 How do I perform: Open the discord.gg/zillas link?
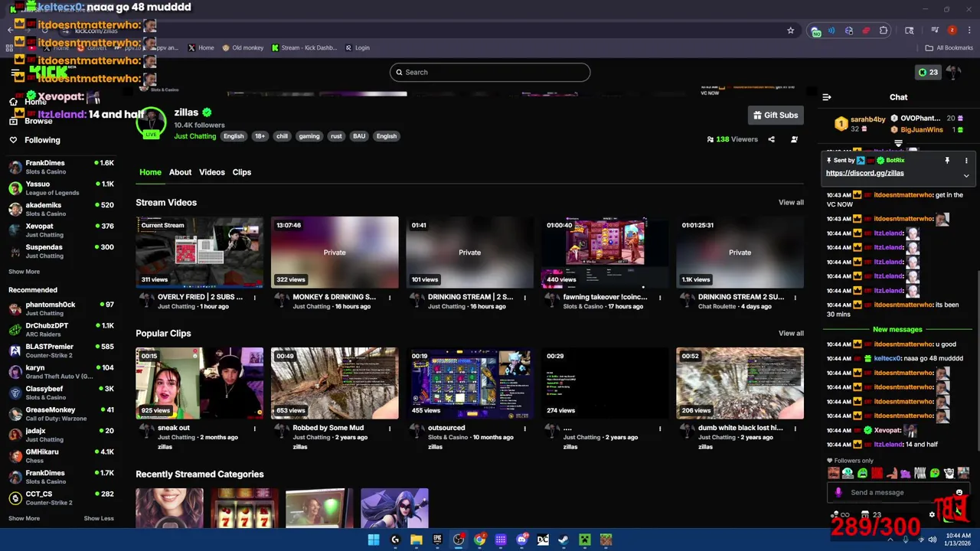click(864, 173)
